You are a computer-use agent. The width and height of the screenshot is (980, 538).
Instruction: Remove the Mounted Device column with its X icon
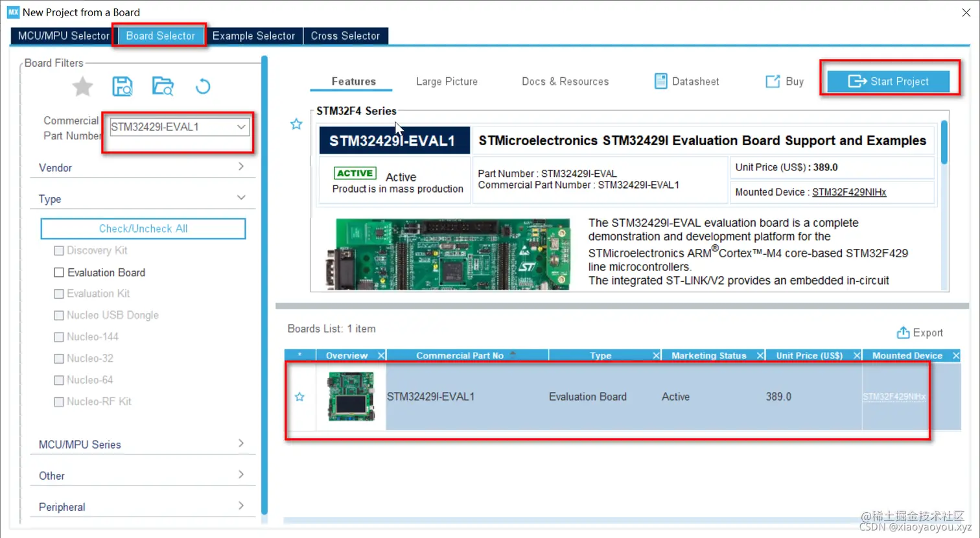[955, 355]
